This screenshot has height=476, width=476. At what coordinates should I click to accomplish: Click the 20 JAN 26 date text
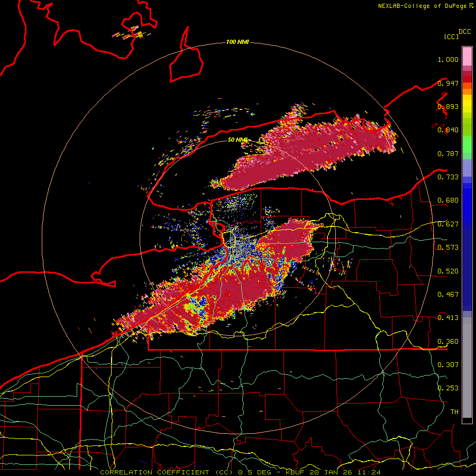[x=332, y=472]
